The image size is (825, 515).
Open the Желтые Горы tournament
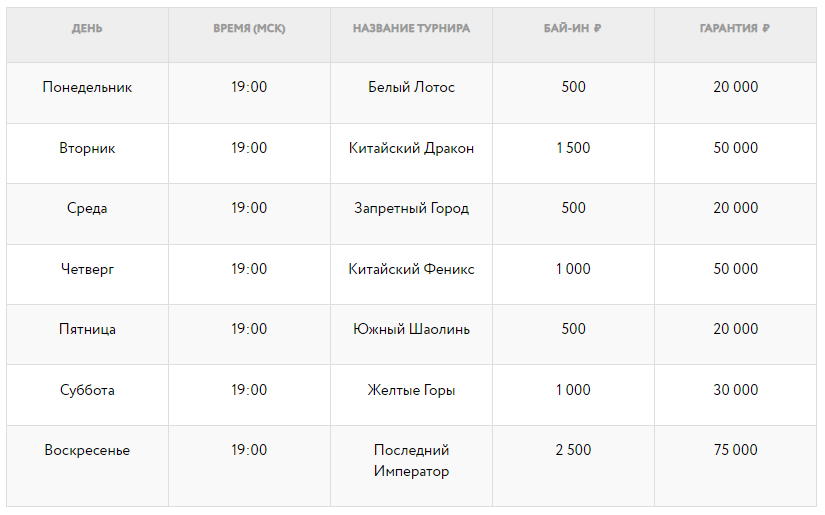tap(411, 390)
